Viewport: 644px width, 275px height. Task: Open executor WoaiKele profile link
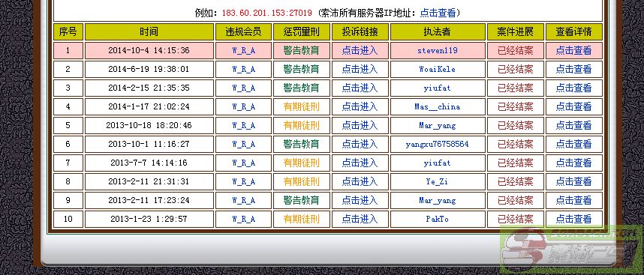(x=438, y=69)
